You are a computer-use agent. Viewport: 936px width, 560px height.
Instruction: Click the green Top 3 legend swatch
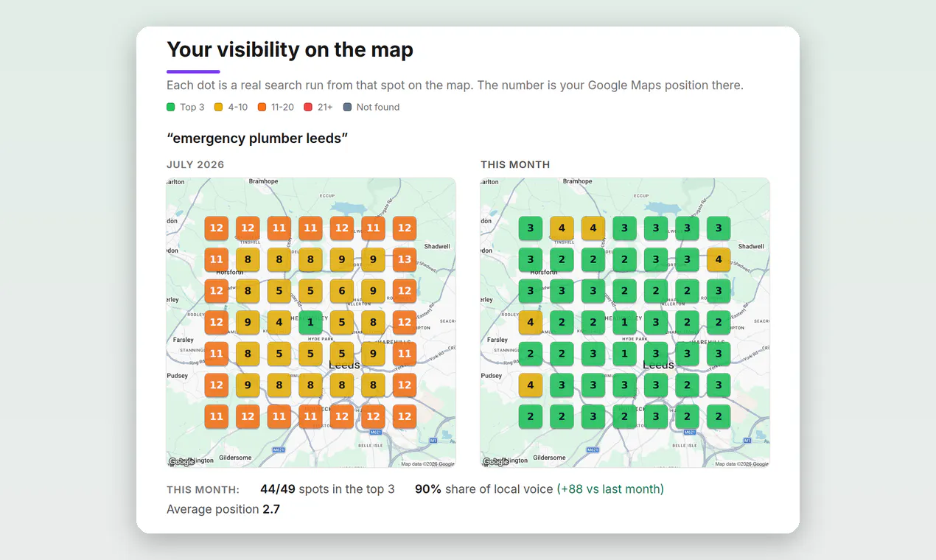[x=171, y=107]
